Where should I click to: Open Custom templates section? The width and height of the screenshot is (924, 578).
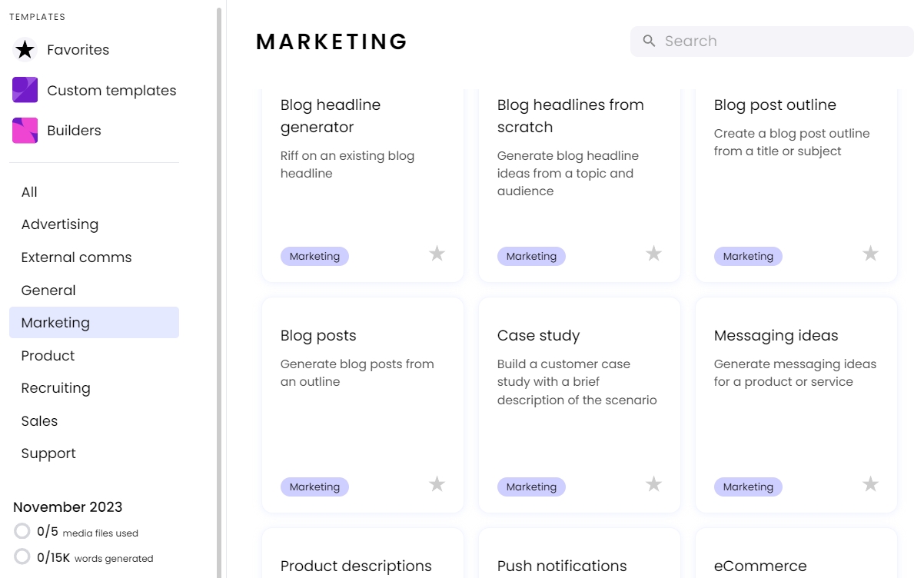pyautogui.click(x=111, y=91)
